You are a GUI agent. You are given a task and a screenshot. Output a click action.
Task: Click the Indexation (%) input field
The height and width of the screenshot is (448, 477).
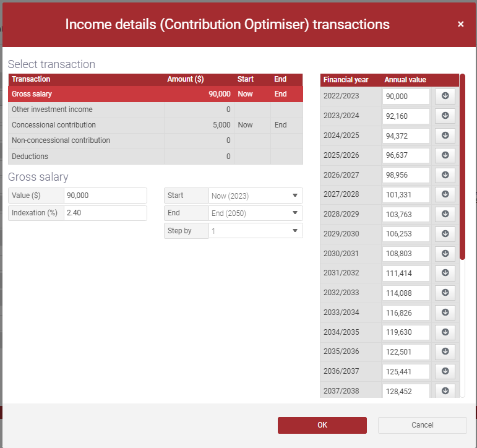pyautogui.click(x=105, y=213)
